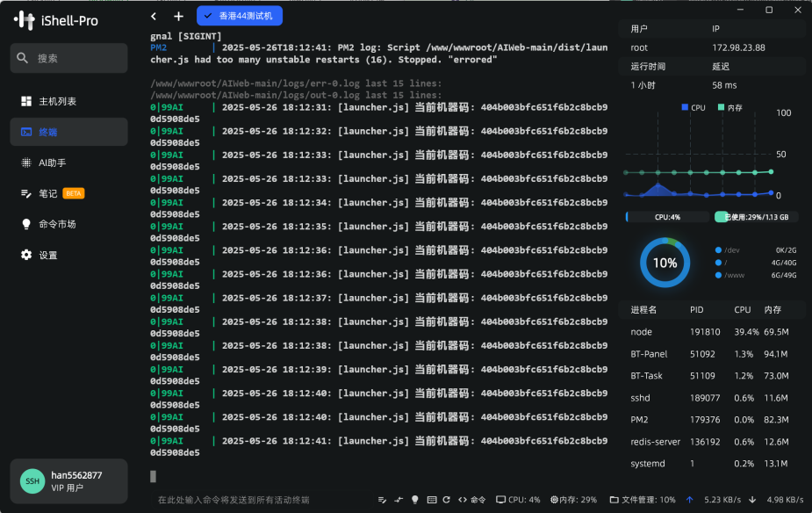Click the upload arrow speed icon
The height and width of the screenshot is (513, 812).
689,500
